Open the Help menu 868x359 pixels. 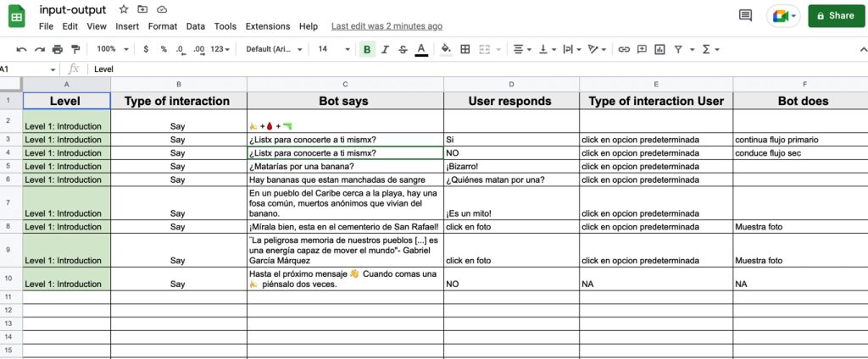309,26
